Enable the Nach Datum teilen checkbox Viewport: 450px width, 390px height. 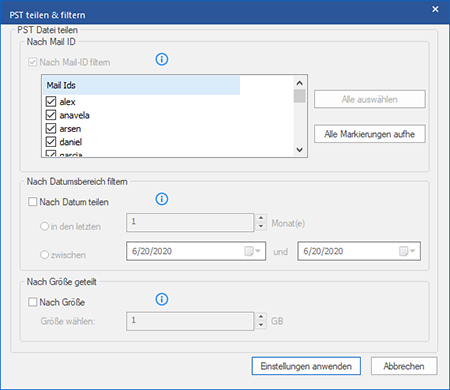point(32,202)
